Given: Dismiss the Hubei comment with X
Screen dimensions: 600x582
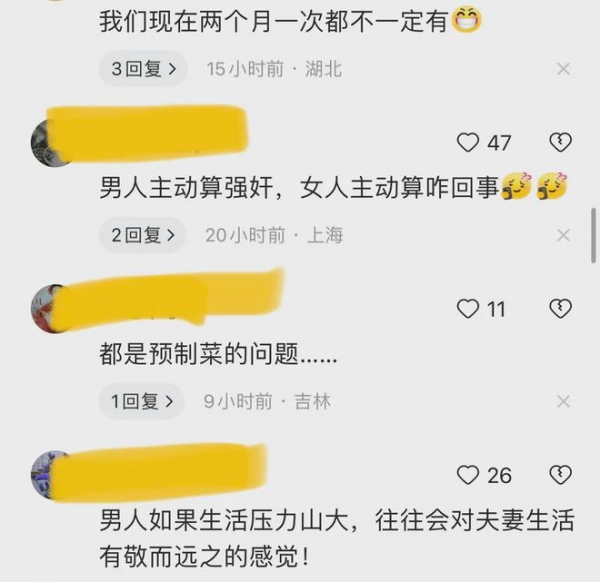Looking at the screenshot, I should (564, 69).
